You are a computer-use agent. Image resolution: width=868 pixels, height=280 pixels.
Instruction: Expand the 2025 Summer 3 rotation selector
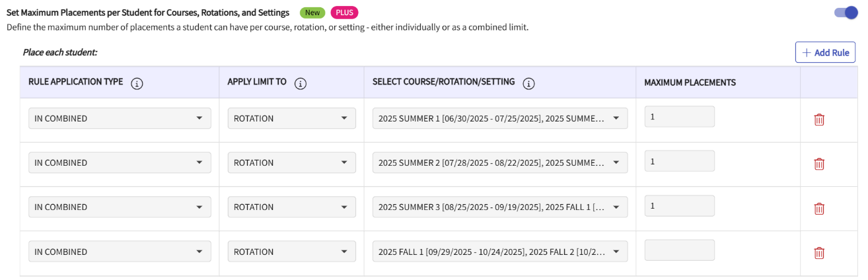pyautogui.click(x=500, y=207)
